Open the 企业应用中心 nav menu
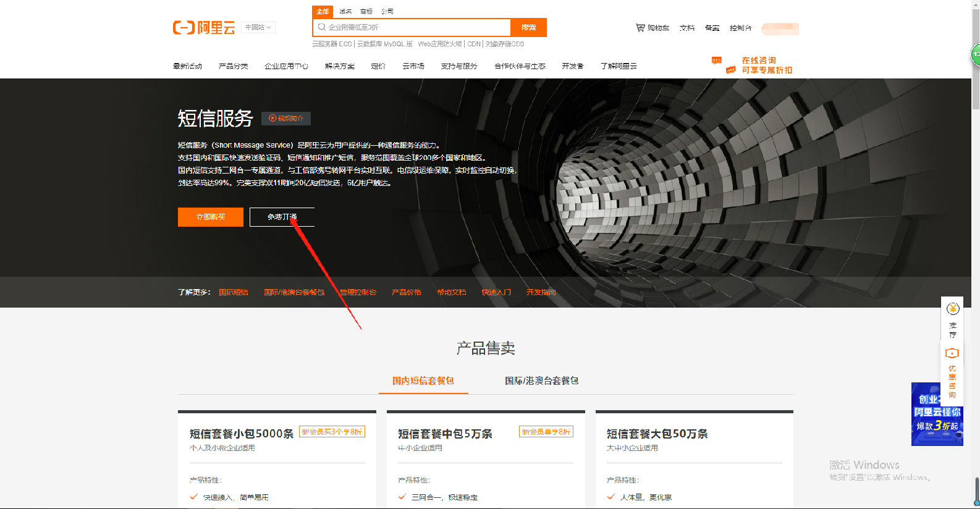Viewport: 980px width, 509px height. 287,66
